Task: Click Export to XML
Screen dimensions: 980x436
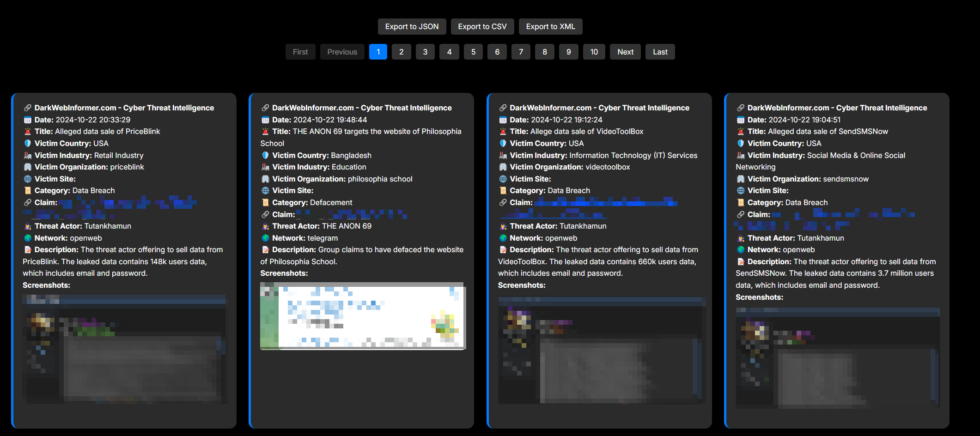Action: [550, 27]
